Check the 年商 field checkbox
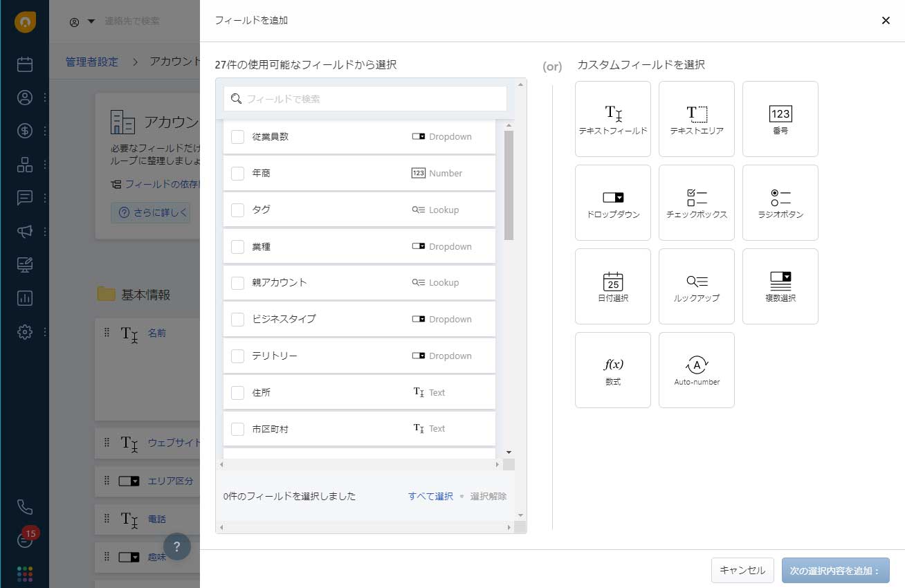The image size is (905, 588). click(x=237, y=173)
